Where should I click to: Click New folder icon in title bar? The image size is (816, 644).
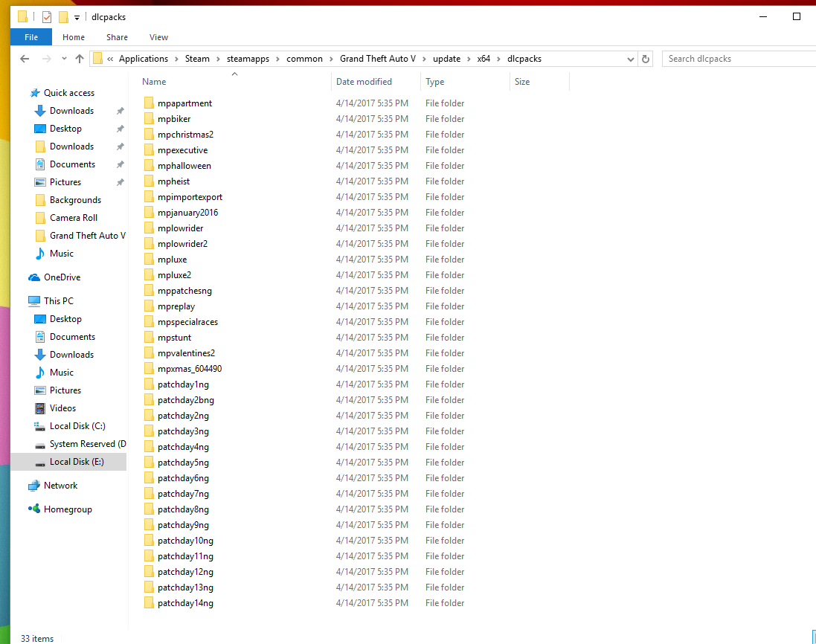click(63, 17)
